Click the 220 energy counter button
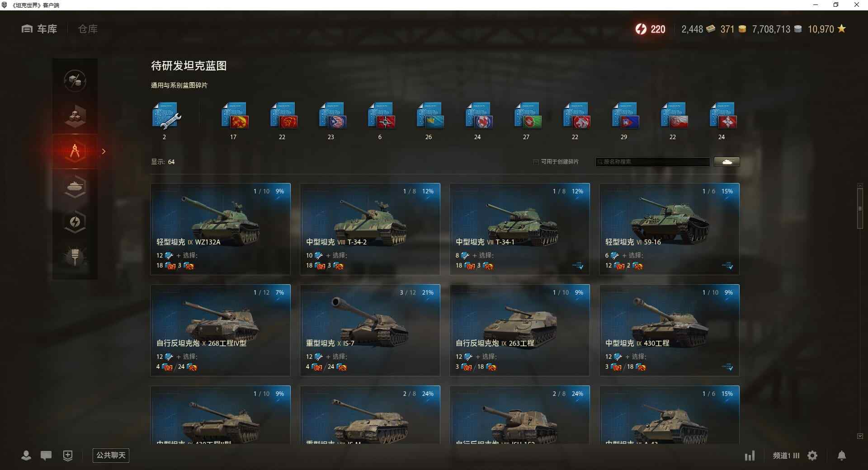The image size is (868, 470). click(650, 29)
